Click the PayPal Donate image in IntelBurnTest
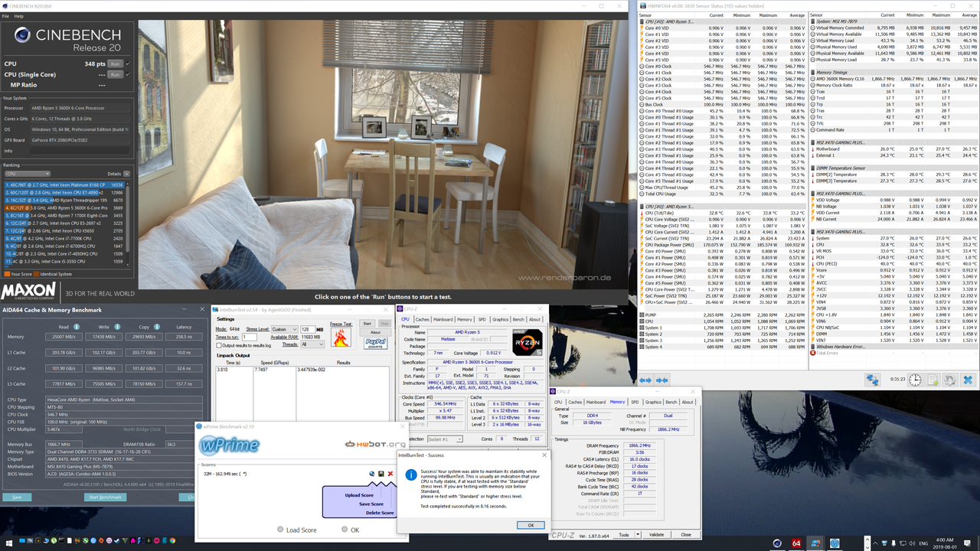The image size is (980, 551). click(x=375, y=344)
